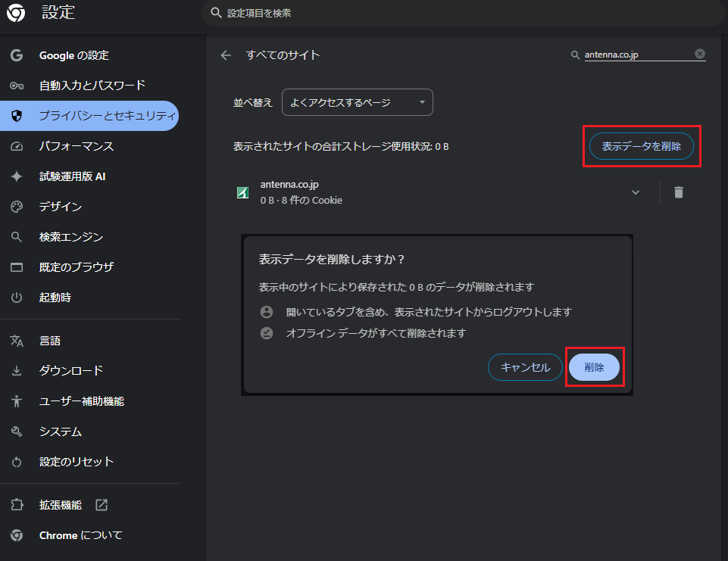Click the back arrow beside すべてのサイト
728x561 pixels.
(x=225, y=55)
